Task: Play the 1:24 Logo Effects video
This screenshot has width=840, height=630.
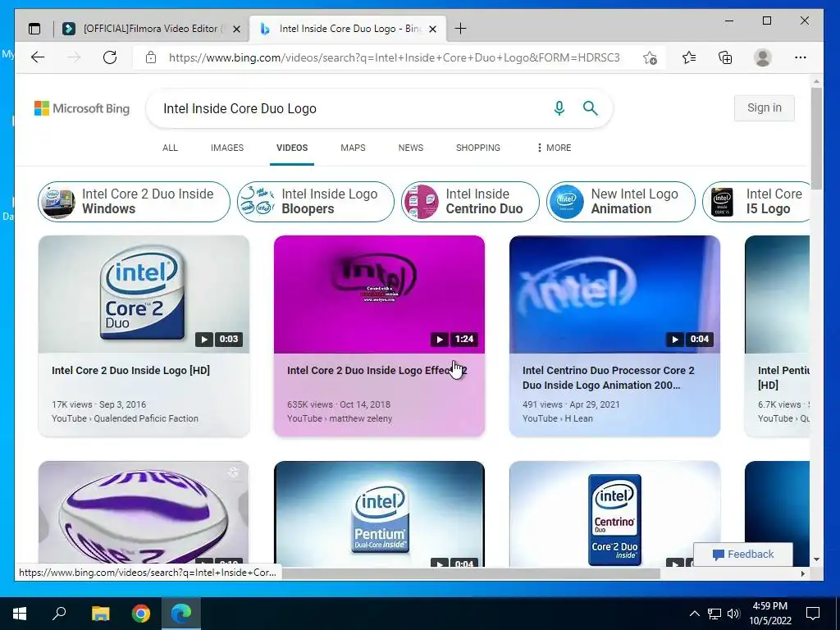Action: tap(379, 294)
